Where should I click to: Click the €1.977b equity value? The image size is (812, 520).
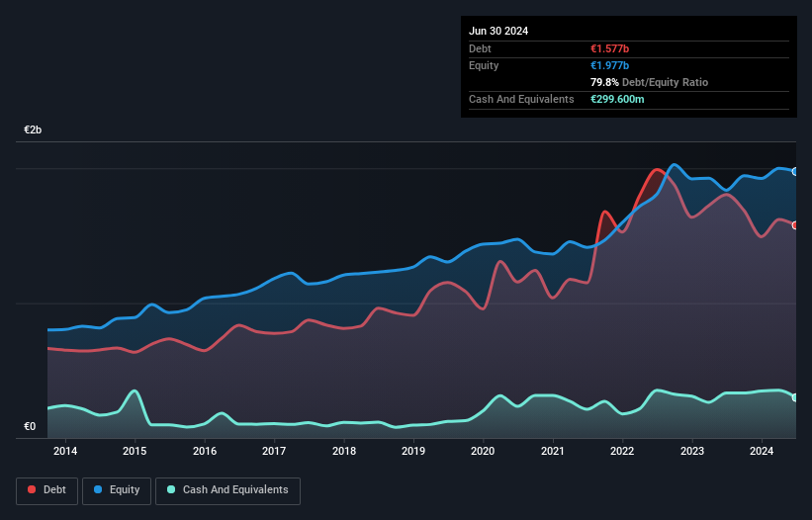coord(609,65)
